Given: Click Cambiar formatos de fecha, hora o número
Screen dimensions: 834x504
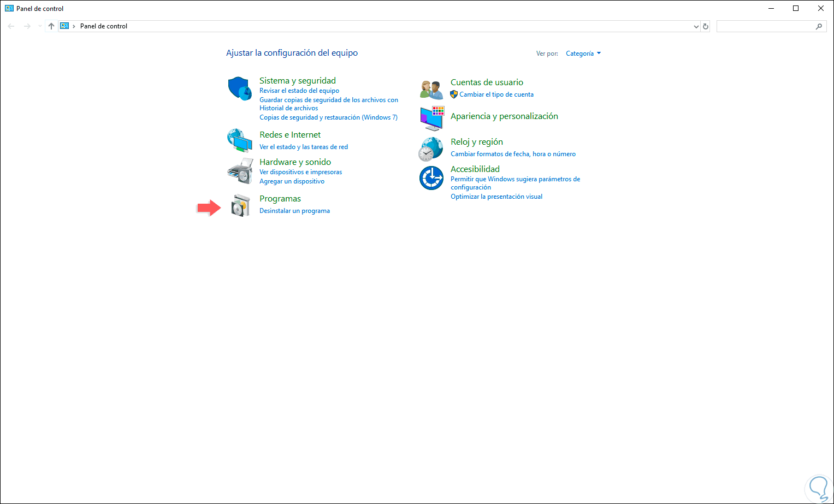Looking at the screenshot, I should [513, 154].
